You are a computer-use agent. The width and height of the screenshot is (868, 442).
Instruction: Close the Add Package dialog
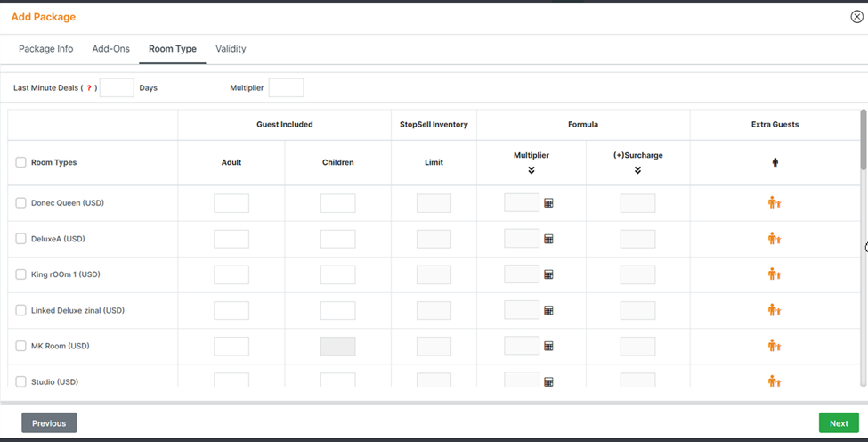tap(856, 17)
